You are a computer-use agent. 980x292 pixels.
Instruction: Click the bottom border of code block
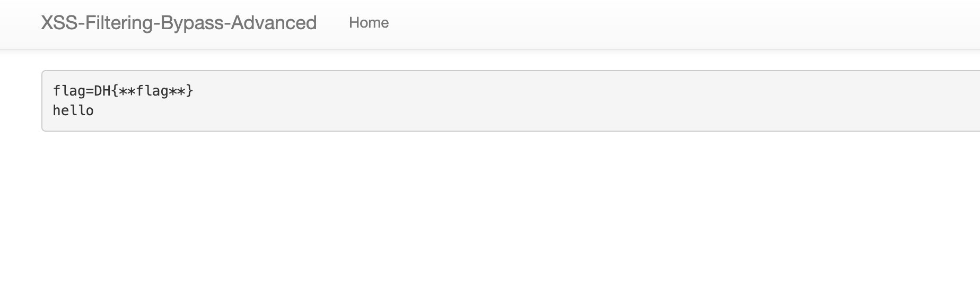point(510,131)
